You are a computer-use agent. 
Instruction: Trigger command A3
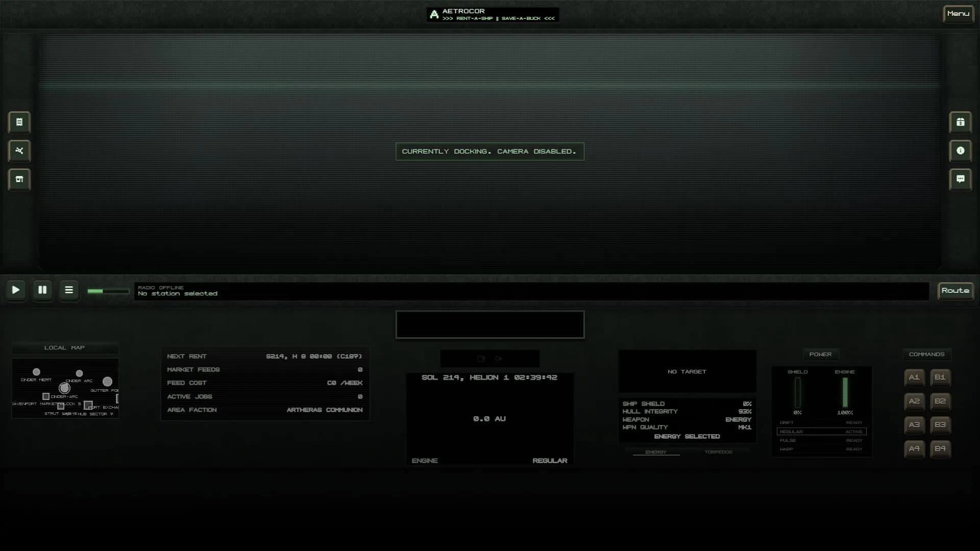(914, 425)
